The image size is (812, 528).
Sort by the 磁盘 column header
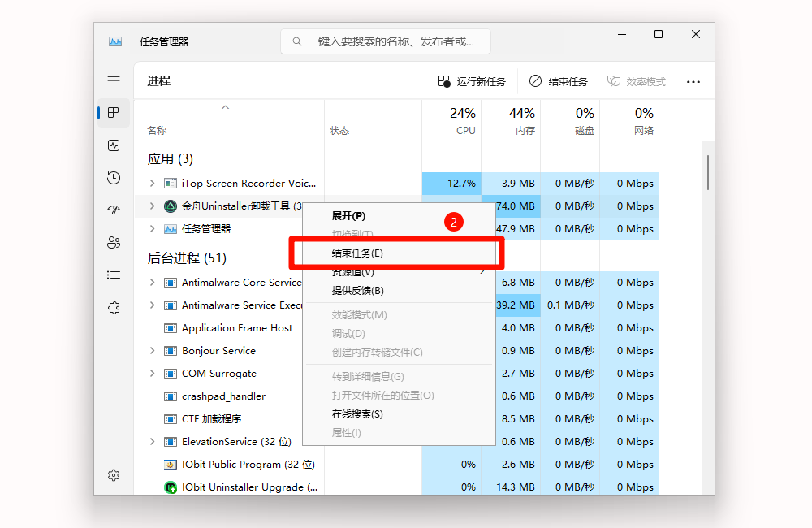coord(570,120)
